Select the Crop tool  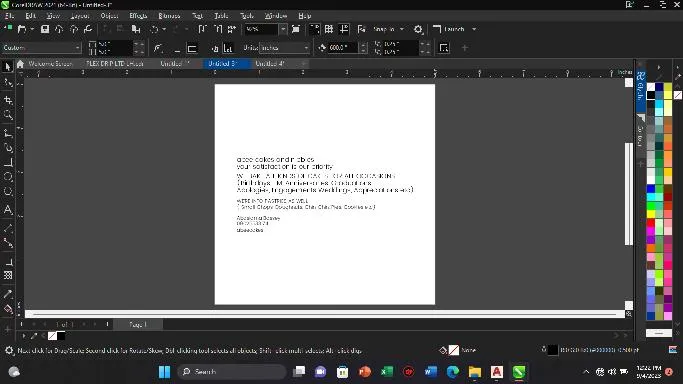[8, 101]
